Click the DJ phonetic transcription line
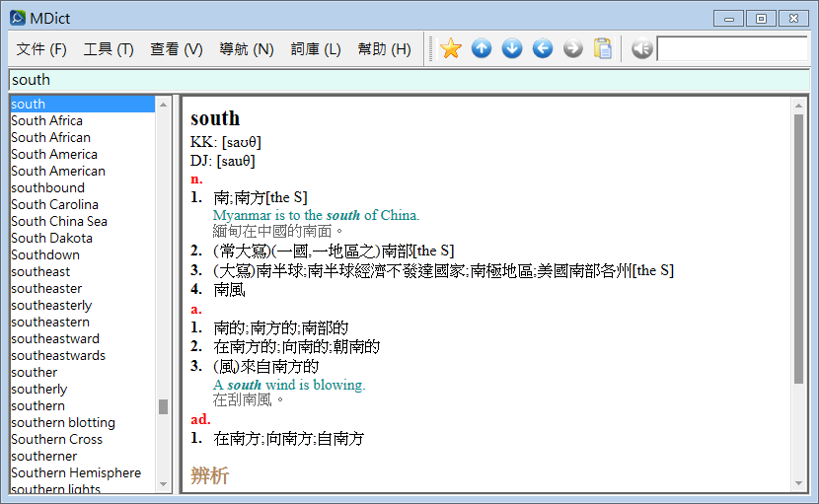819x504 pixels. (222, 161)
